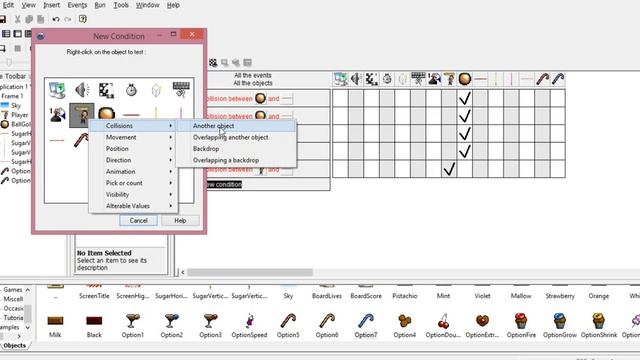Select the Special conditions icon in New Condition dialog
This screenshot has height=360, width=640.
pos(57,90)
